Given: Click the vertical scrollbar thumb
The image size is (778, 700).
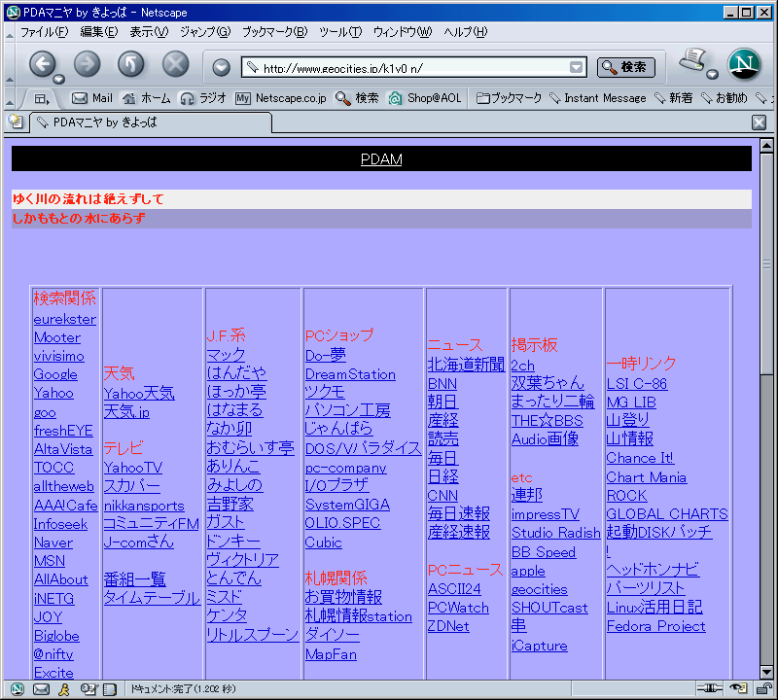Looking at the screenshot, I should tap(766, 264).
